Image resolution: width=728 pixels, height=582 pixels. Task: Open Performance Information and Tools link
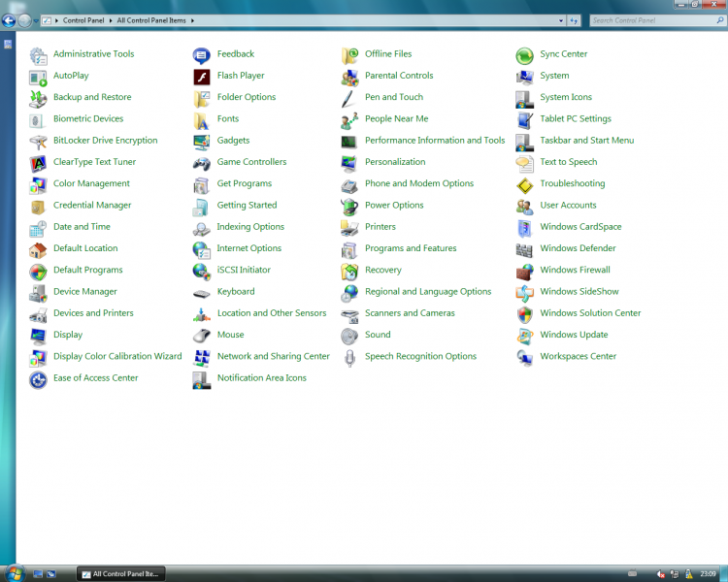435,140
